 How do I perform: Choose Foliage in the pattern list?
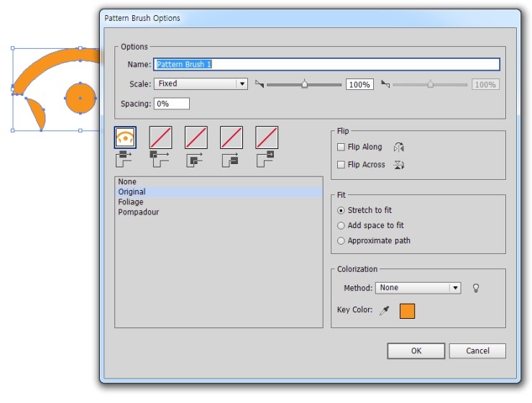pos(219,202)
